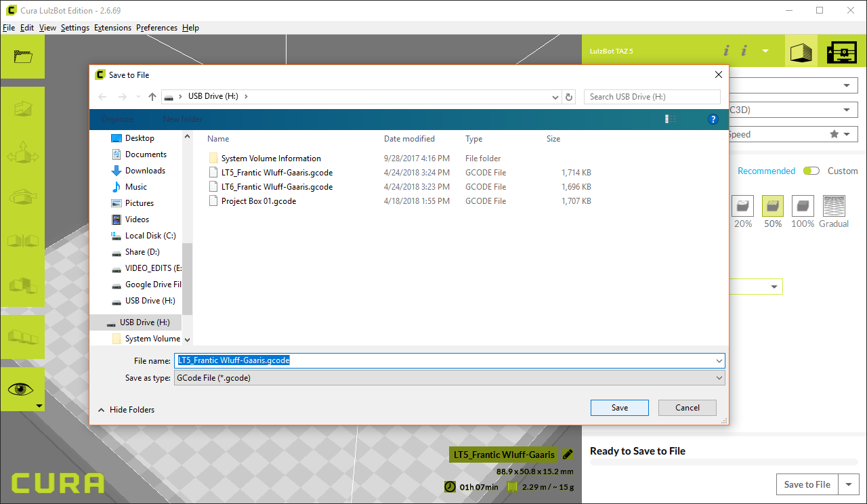Click Save to File button in Cura
The image size is (867, 504).
807,484
